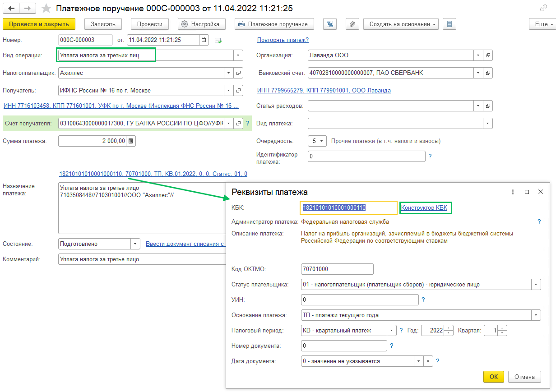
Task: Open the Получатель ИФНС record
Action: 239,90
